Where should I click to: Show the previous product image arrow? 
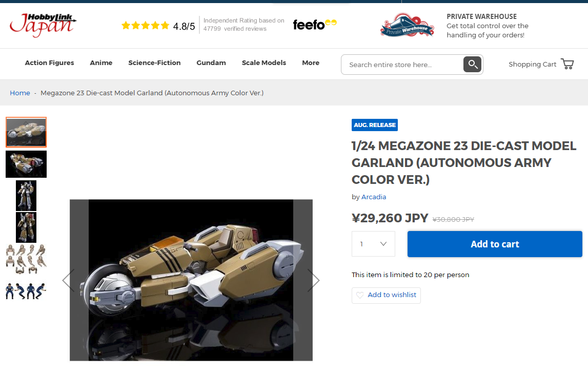[x=68, y=280]
